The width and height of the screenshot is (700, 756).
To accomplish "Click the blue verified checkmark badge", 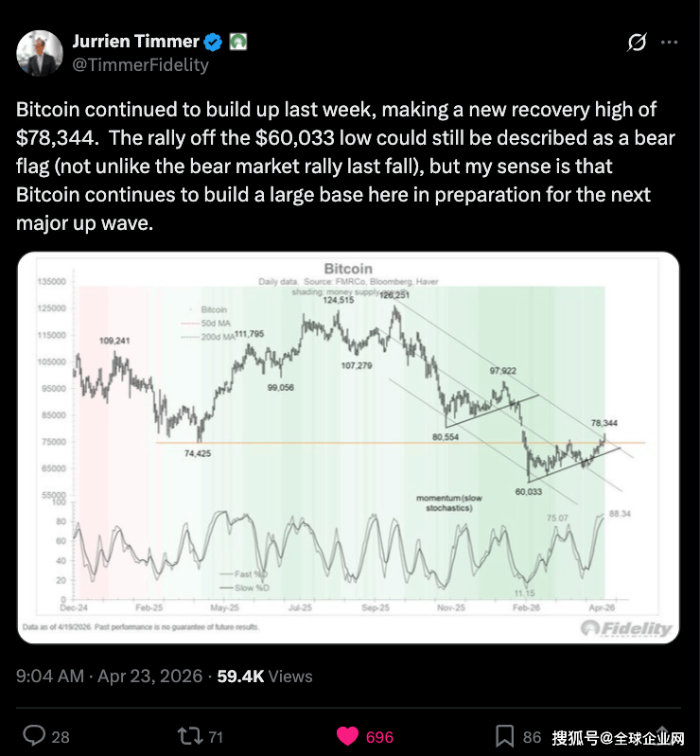I will point(215,42).
